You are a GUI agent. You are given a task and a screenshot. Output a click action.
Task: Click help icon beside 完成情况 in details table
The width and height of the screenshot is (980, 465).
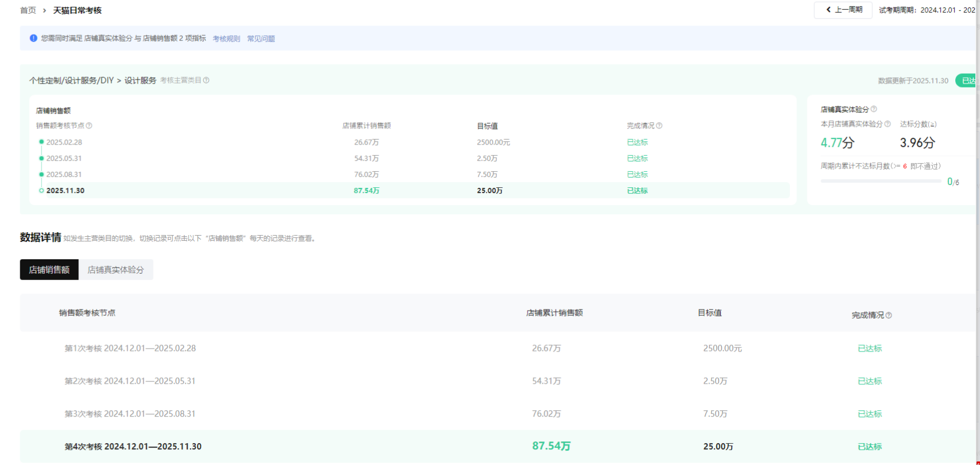coord(888,315)
